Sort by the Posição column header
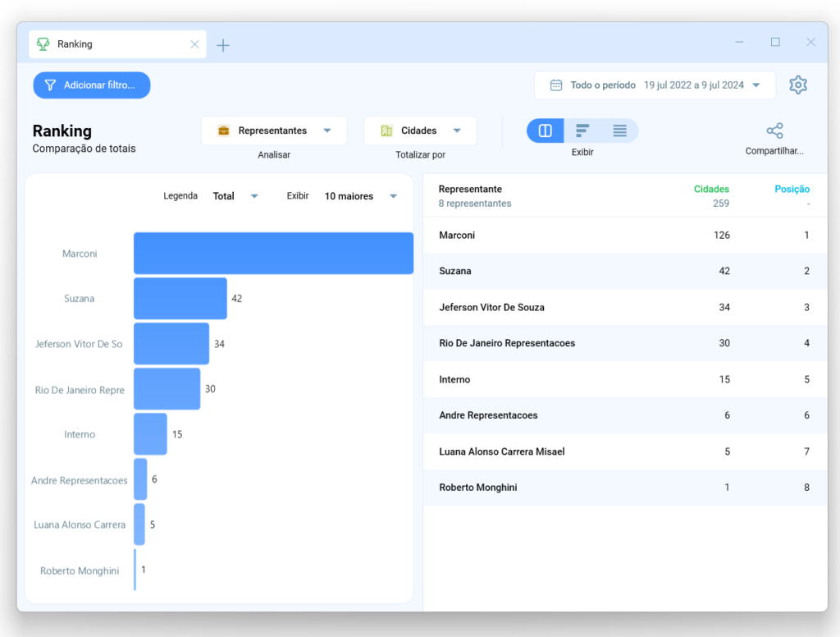Screen dimensions: 840x637 click(792, 189)
